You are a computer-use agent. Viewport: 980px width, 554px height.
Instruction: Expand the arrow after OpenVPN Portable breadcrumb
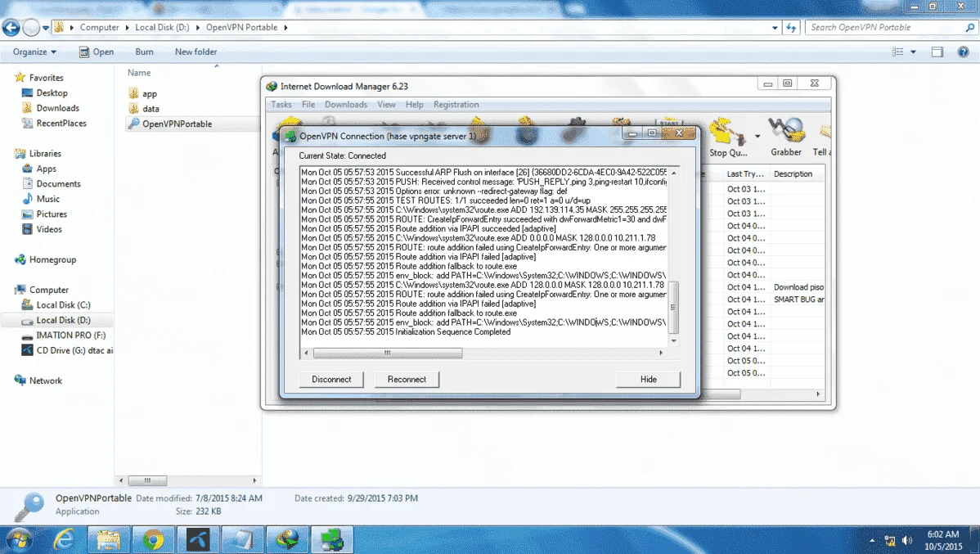tap(285, 28)
